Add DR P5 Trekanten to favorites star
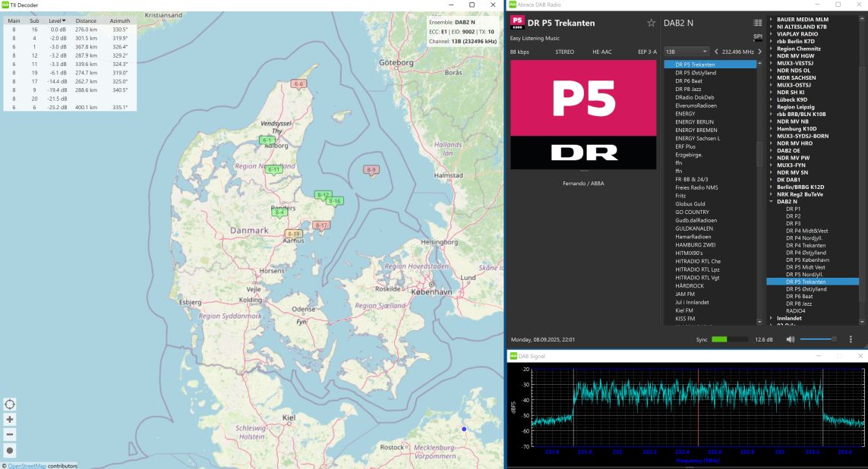The height and width of the screenshot is (469, 868). (x=651, y=23)
